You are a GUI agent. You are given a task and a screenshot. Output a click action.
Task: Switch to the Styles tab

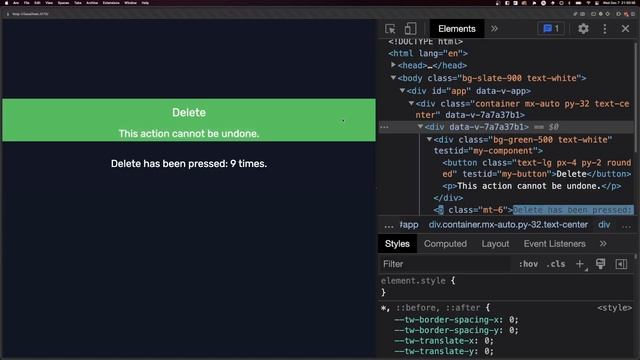[397, 244]
